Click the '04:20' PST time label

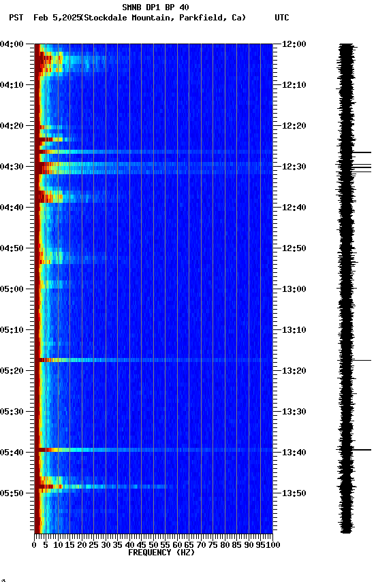point(12,126)
